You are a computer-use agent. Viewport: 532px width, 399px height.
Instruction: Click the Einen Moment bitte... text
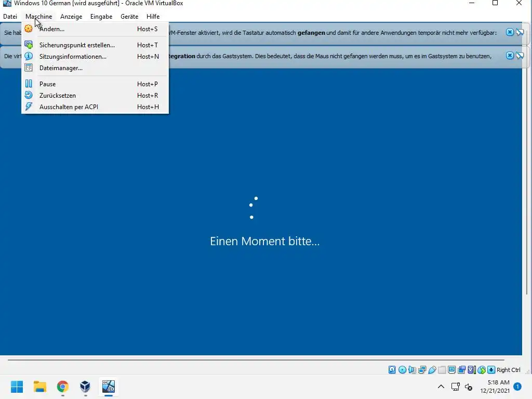[x=264, y=241]
